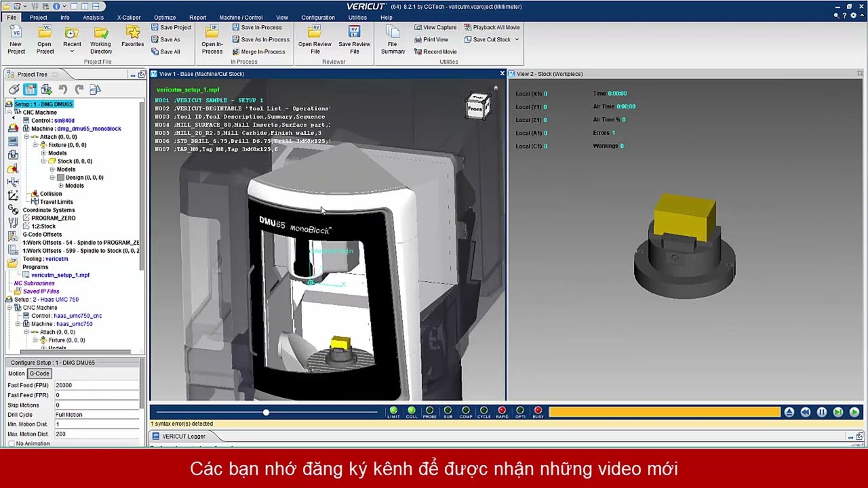Click Save All
This screenshot has width=868, height=488.
165,52
